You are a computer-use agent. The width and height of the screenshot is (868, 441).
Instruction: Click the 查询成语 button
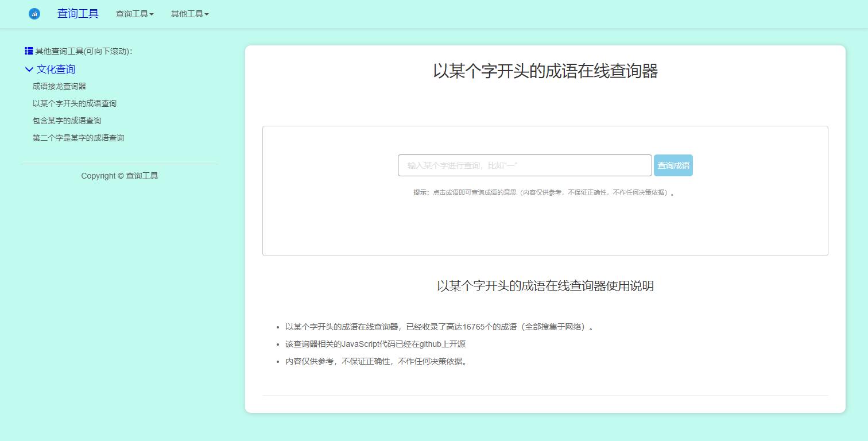pos(673,165)
